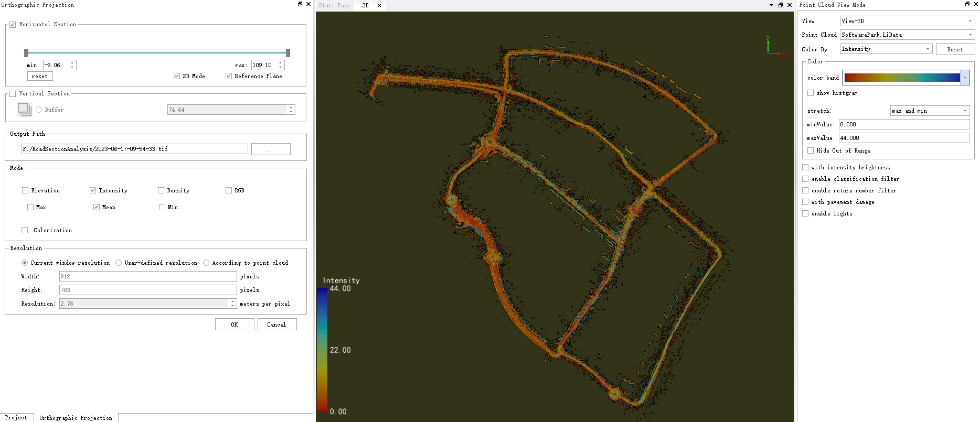Check the Density mode box

(161, 190)
